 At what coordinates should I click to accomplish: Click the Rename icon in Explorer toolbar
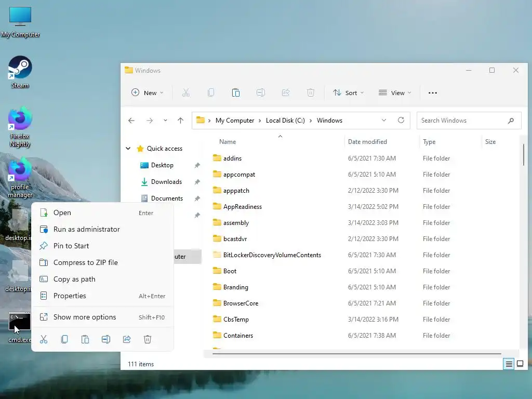click(261, 92)
